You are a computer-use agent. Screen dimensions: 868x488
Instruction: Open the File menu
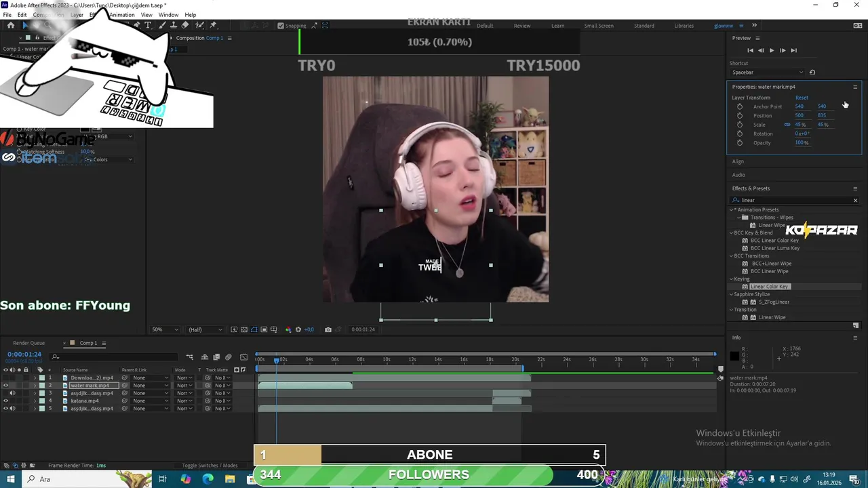click(x=7, y=15)
